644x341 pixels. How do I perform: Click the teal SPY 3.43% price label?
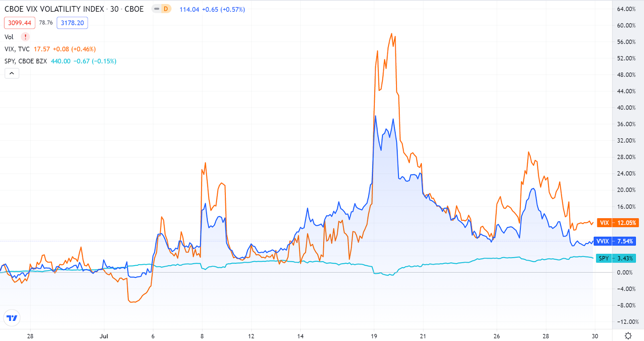point(616,258)
